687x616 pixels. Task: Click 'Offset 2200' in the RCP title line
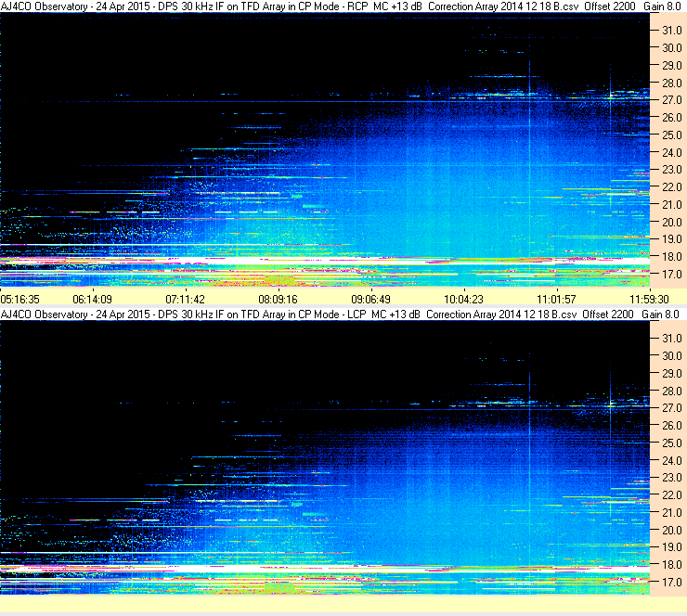[609, 6]
